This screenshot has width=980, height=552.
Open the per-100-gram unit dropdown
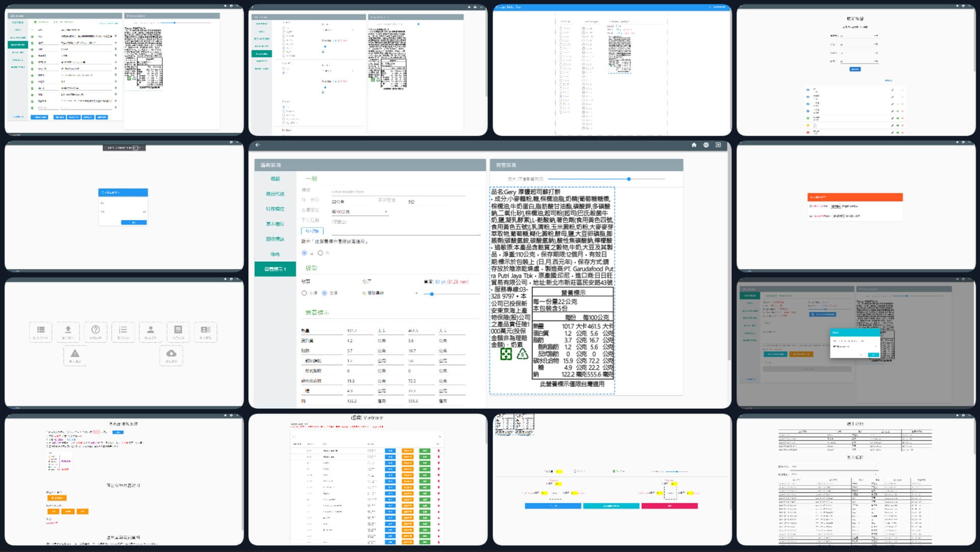360,212
